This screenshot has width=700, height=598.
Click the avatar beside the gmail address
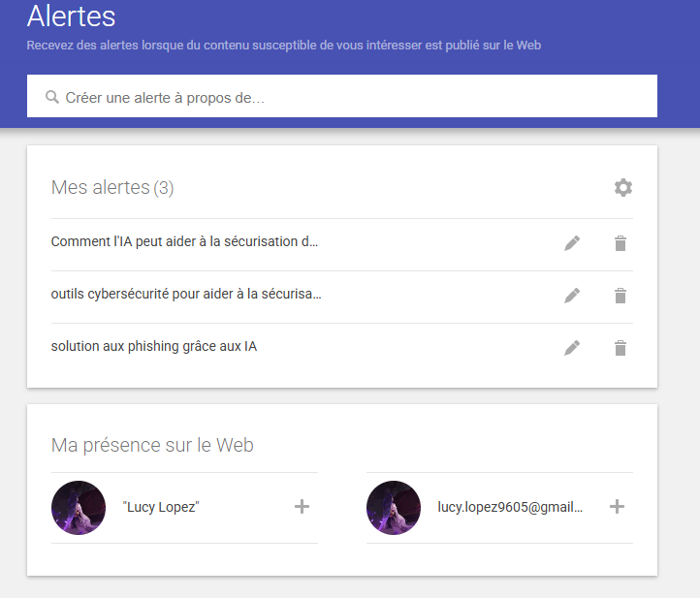coord(394,508)
